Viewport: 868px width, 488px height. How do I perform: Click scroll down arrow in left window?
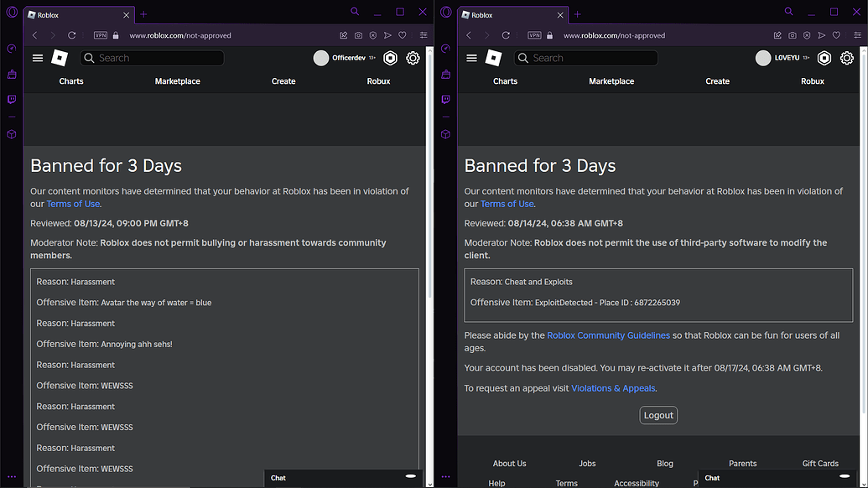(429, 484)
